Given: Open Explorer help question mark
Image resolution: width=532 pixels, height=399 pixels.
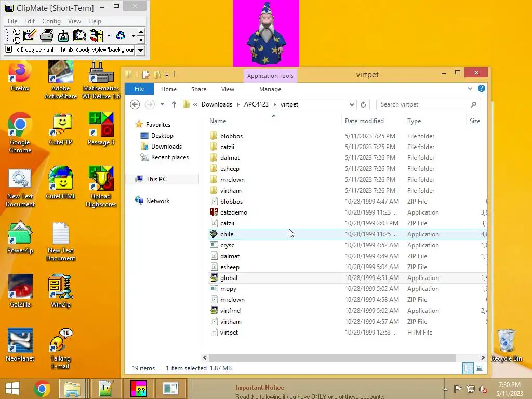Looking at the screenshot, I should coord(482,88).
